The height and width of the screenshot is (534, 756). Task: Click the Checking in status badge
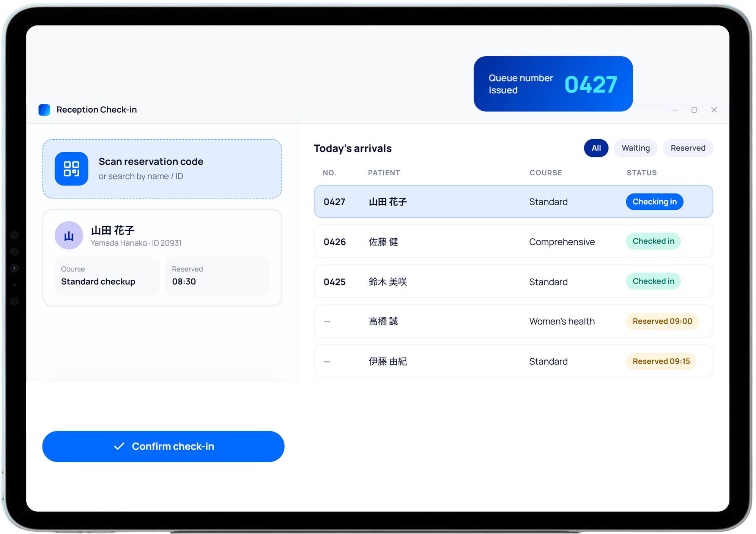click(x=654, y=202)
